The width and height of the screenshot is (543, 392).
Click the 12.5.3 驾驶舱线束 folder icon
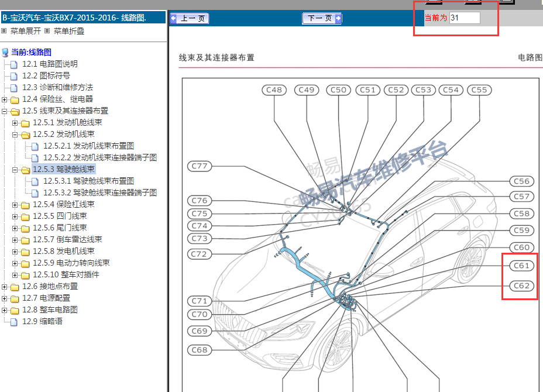pyautogui.click(x=25, y=170)
